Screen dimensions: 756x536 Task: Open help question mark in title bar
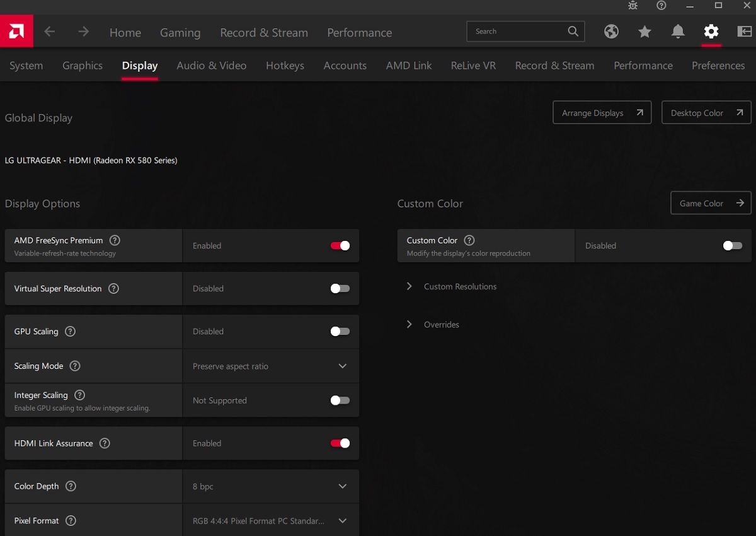coord(661,6)
